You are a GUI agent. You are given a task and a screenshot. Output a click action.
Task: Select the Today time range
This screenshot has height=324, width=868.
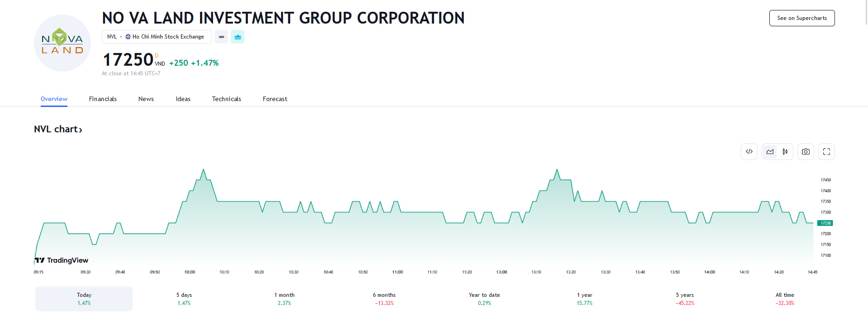coord(84,299)
